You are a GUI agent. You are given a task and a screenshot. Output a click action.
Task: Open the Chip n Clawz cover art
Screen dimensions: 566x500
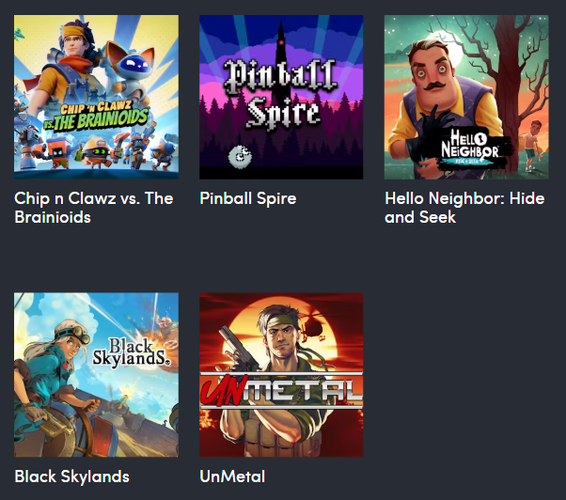coord(96,97)
